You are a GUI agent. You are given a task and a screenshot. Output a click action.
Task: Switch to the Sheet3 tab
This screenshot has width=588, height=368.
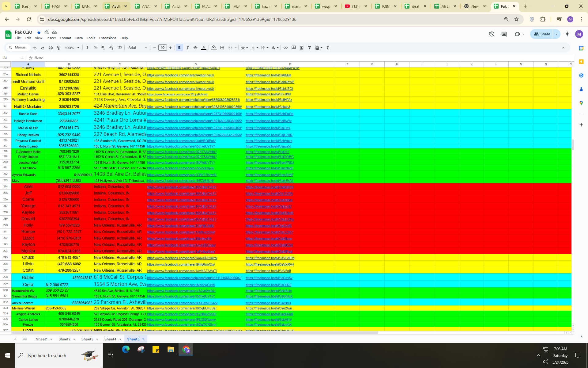87,339
